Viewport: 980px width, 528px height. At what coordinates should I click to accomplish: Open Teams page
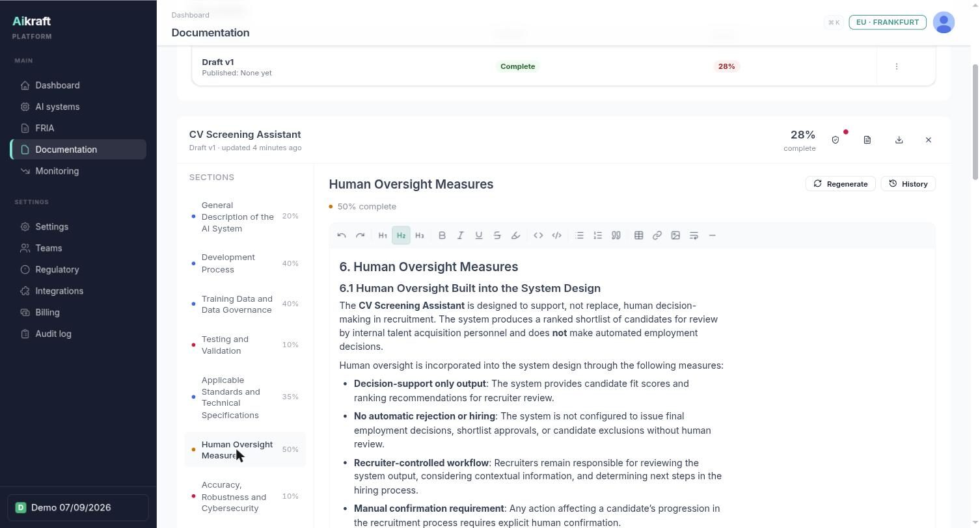tap(78, 248)
